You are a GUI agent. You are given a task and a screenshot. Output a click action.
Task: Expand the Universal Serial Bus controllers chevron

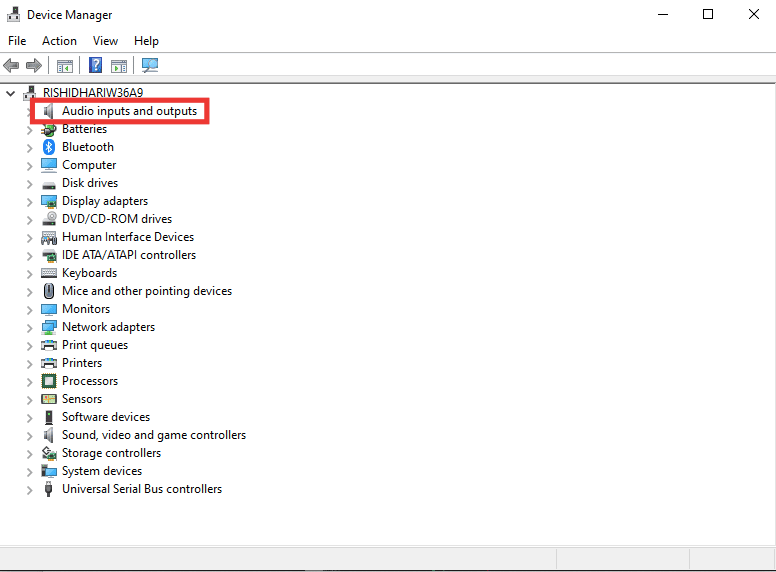29,490
